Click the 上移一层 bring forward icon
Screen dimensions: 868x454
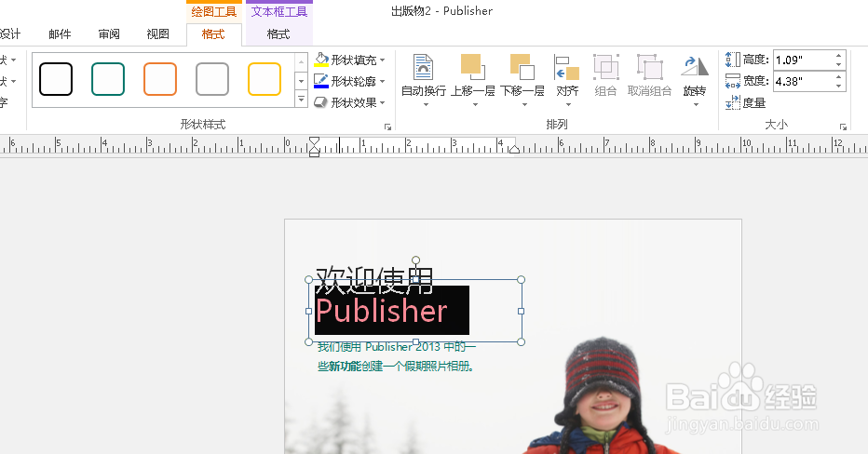[x=473, y=67]
